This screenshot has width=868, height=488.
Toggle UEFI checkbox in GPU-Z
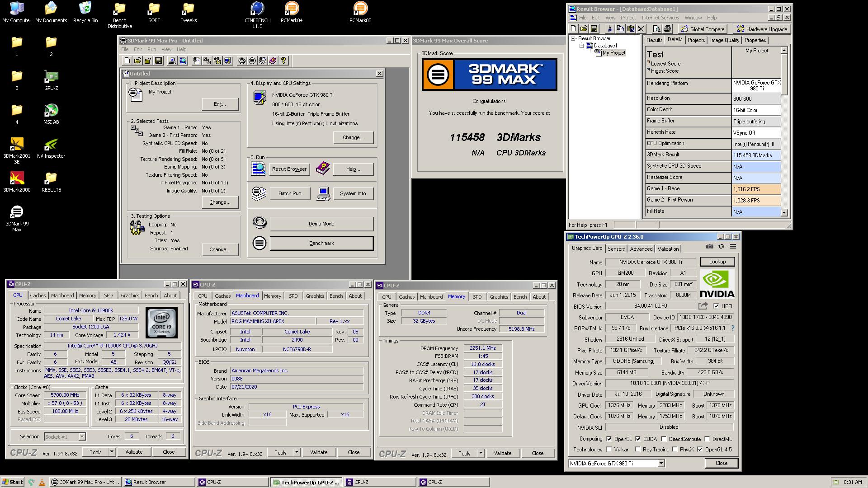click(716, 306)
